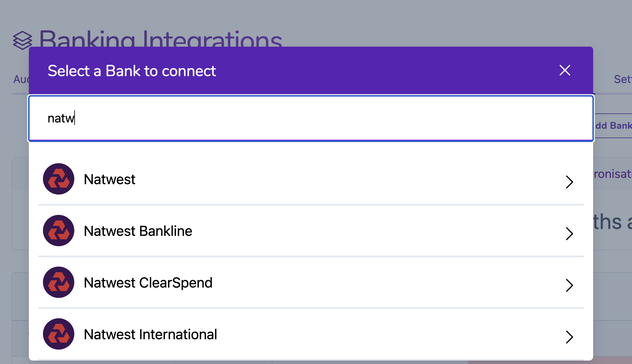This screenshot has height=364, width=632.
Task: Click the Natwest Bankline logo icon
Action: 59,231
